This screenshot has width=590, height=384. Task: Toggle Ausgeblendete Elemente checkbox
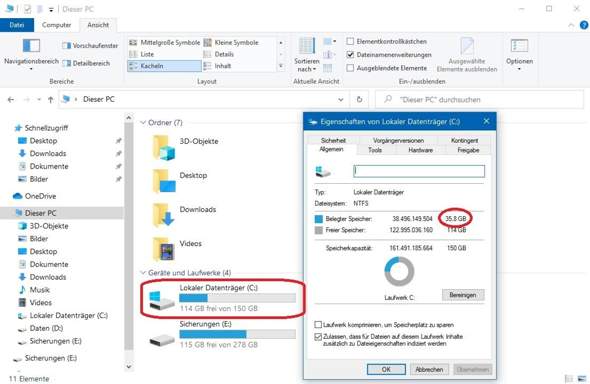click(x=350, y=68)
